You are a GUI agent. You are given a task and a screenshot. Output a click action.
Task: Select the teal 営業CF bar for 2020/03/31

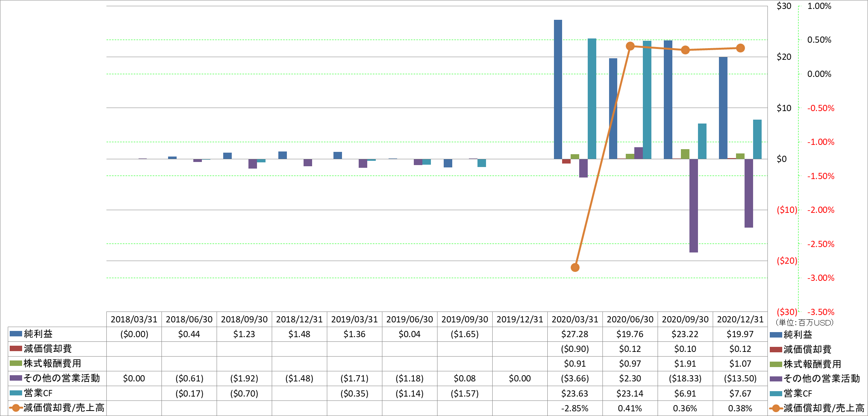[592, 99]
